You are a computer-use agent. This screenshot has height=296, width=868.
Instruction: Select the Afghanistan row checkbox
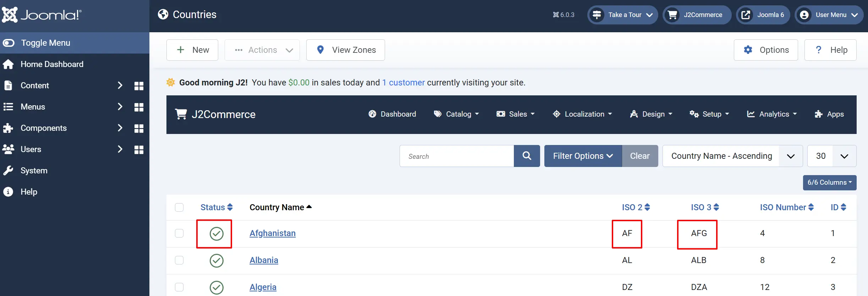[x=179, y=233]
